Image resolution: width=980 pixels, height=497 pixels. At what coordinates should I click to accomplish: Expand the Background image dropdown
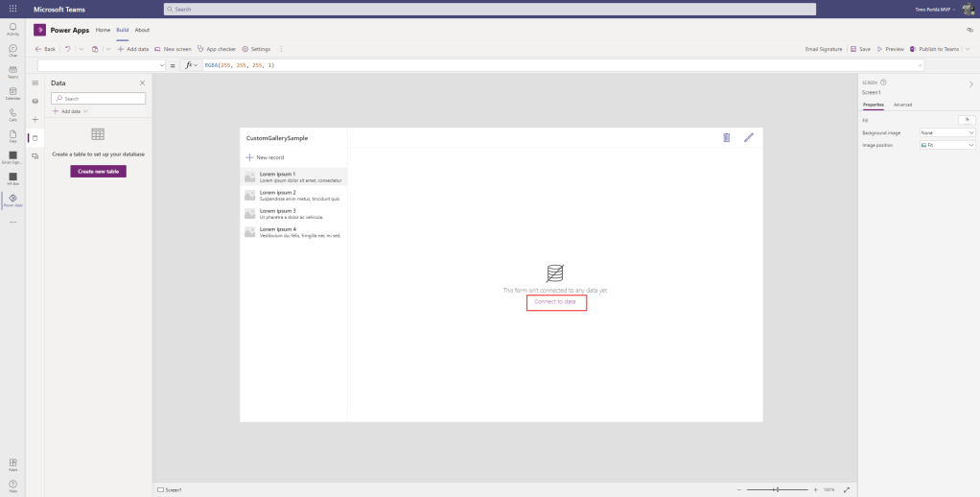(946, 132)
